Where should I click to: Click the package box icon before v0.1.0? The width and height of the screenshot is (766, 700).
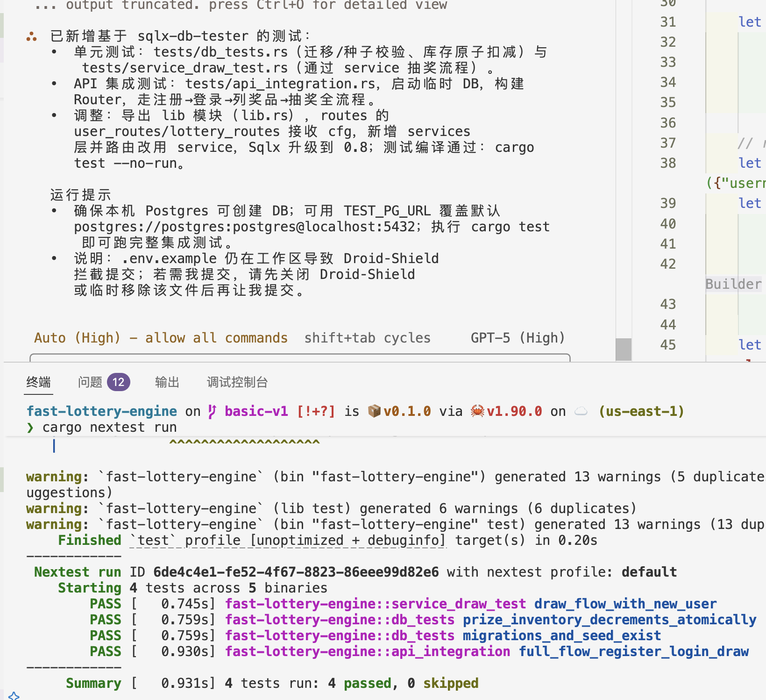pos(374,411)
